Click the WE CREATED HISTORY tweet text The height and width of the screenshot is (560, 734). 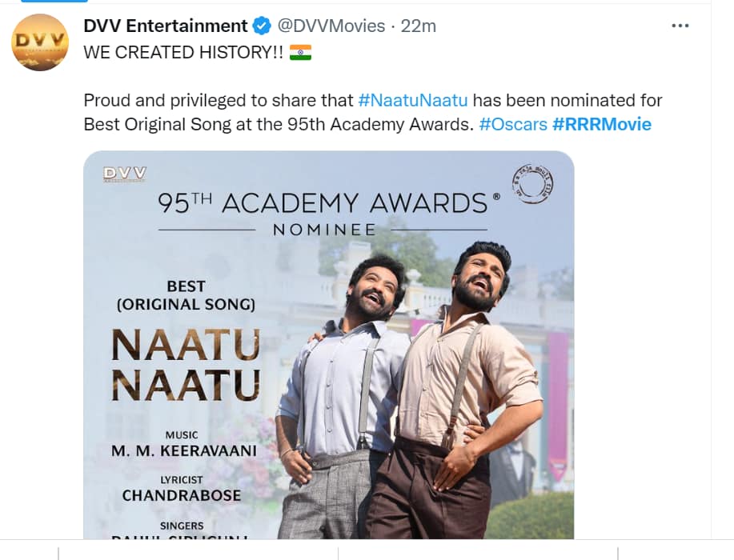(183, 52)
